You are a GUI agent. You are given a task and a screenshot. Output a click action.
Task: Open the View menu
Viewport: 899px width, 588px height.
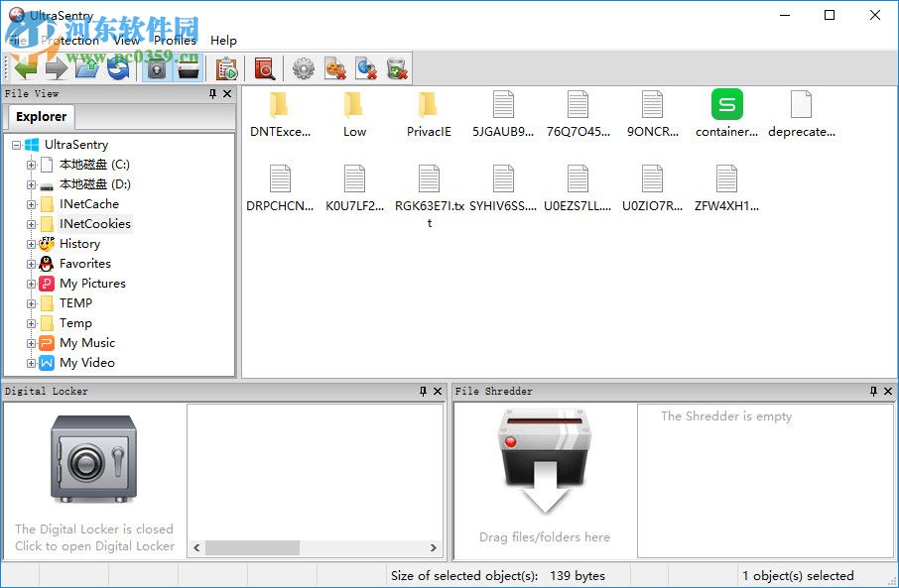[x=126, y=40]
